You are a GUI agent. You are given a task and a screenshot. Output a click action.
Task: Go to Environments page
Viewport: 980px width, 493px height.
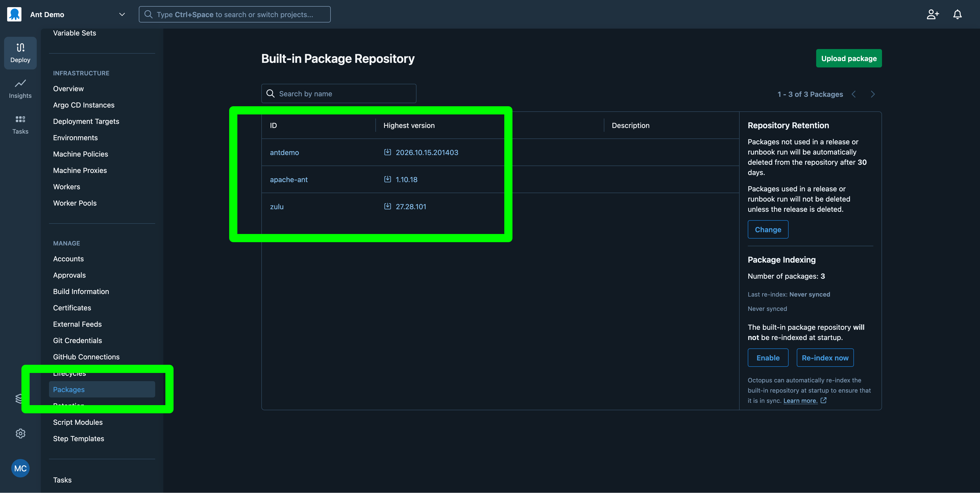click(75, 138)
